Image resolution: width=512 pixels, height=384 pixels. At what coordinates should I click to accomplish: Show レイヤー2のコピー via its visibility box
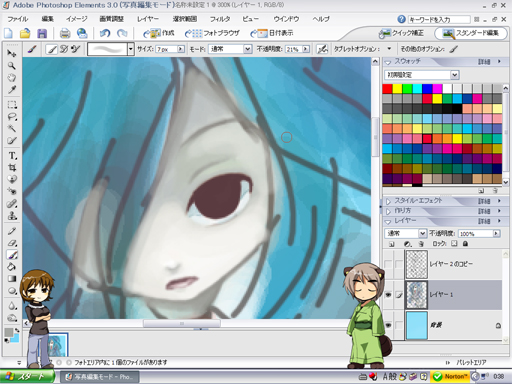coord(388,264)
